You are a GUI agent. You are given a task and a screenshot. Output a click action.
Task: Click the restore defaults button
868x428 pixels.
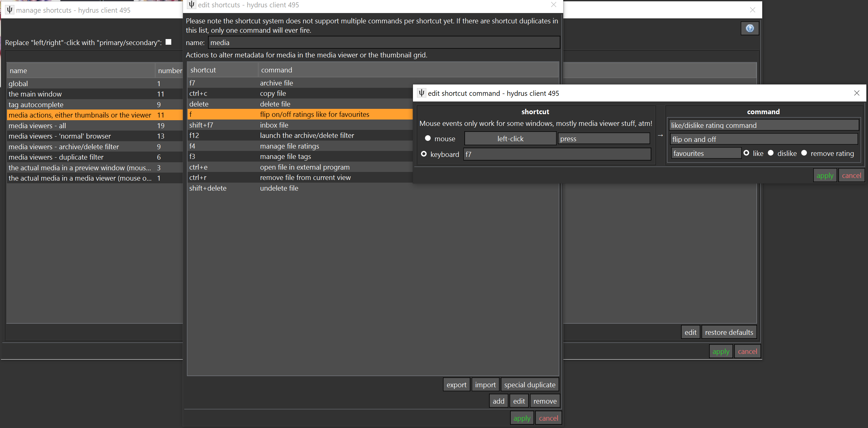[x=729, y=332]
